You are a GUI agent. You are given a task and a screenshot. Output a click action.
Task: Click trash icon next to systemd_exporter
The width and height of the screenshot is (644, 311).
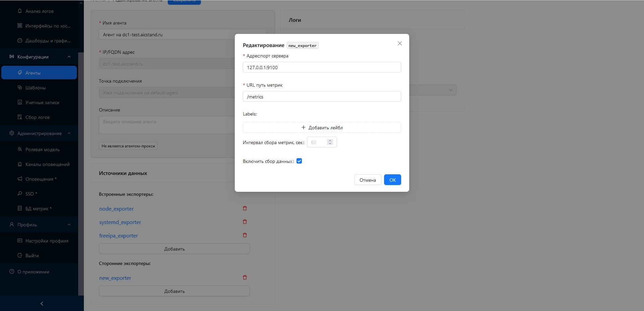(245, 222)
